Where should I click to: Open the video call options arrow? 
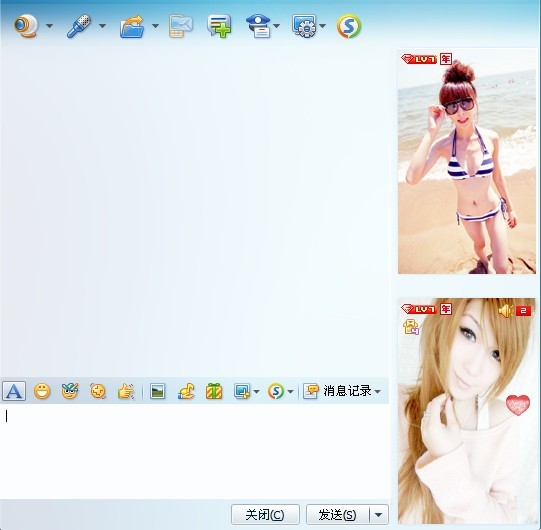[x=49, y=26]
